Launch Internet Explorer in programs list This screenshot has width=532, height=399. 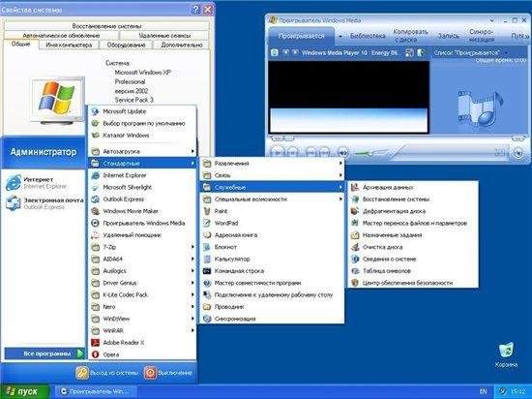142,175
